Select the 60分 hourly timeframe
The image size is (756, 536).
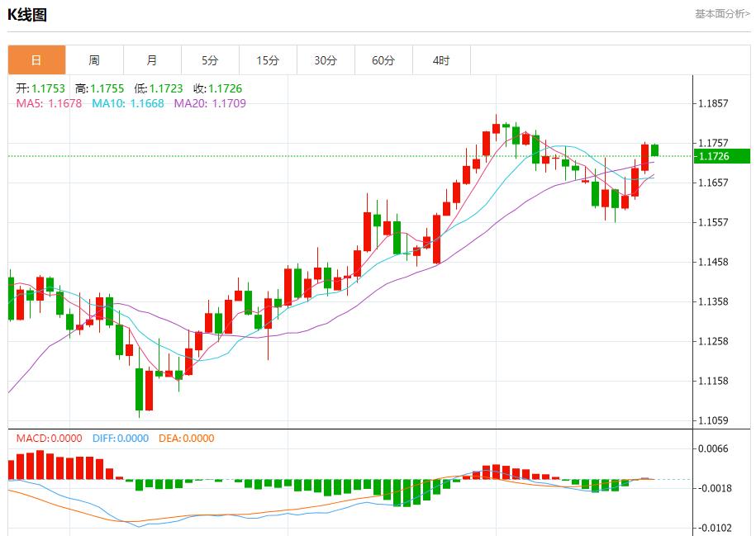(x=383, y=59)
